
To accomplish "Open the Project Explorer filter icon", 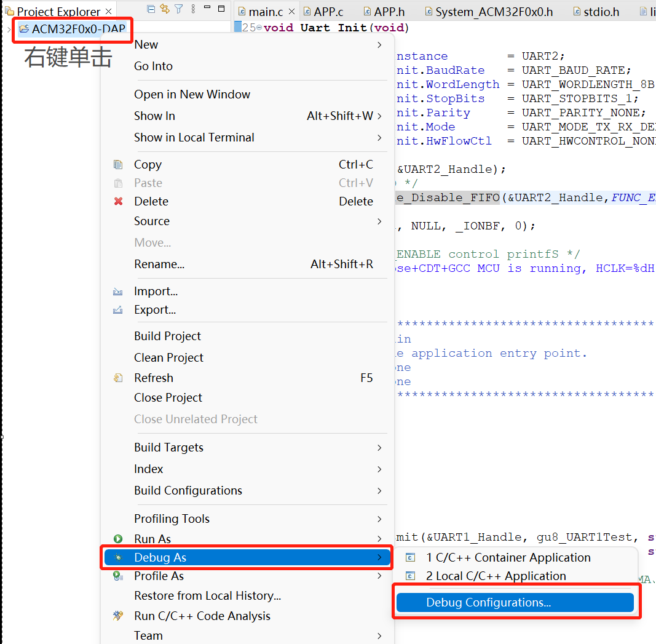I will pyautogui.click(x=178, y=9).
